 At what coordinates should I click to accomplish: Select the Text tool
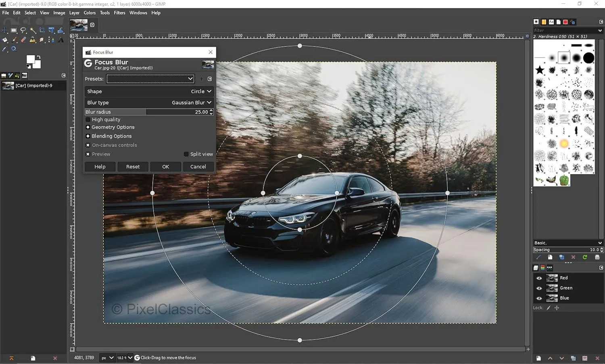coord(60,40)
